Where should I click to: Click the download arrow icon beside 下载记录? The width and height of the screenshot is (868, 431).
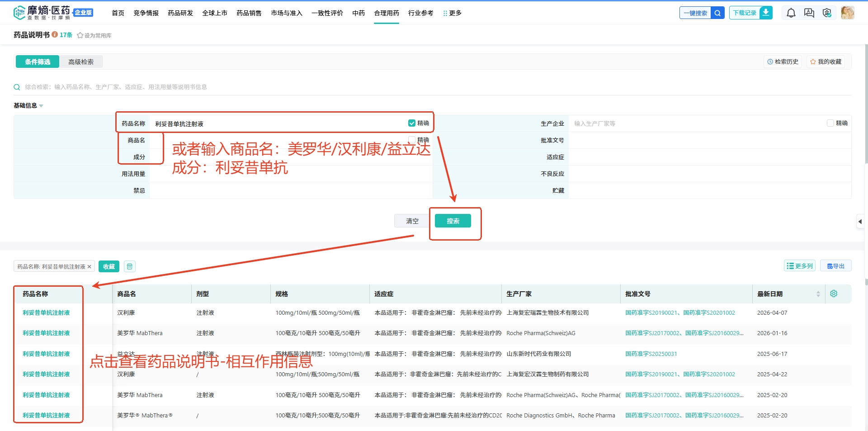(766, 13)
